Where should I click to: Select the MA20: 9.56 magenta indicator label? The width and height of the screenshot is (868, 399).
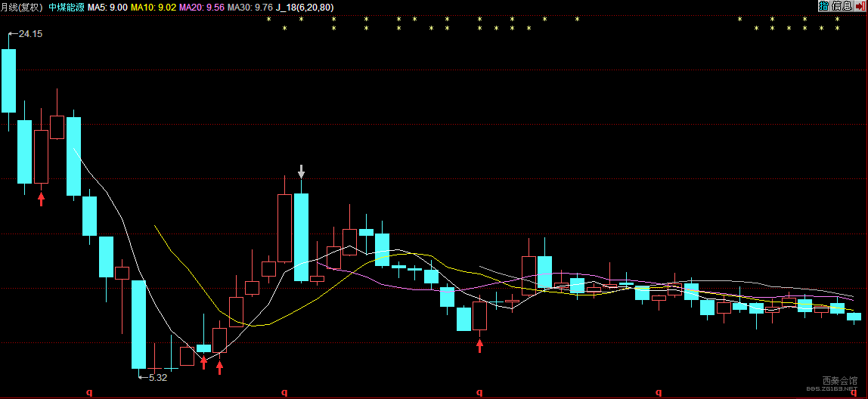click(202, 8)
